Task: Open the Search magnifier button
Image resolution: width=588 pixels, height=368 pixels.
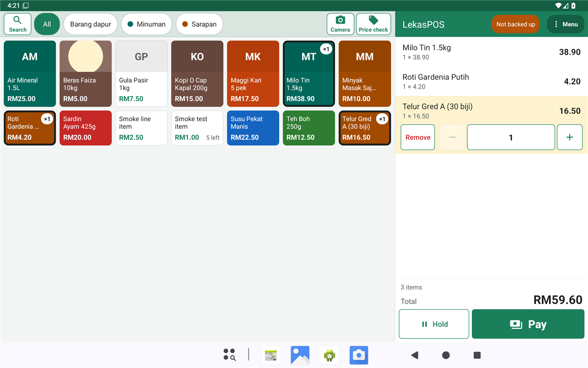Action: coord(17,24)
